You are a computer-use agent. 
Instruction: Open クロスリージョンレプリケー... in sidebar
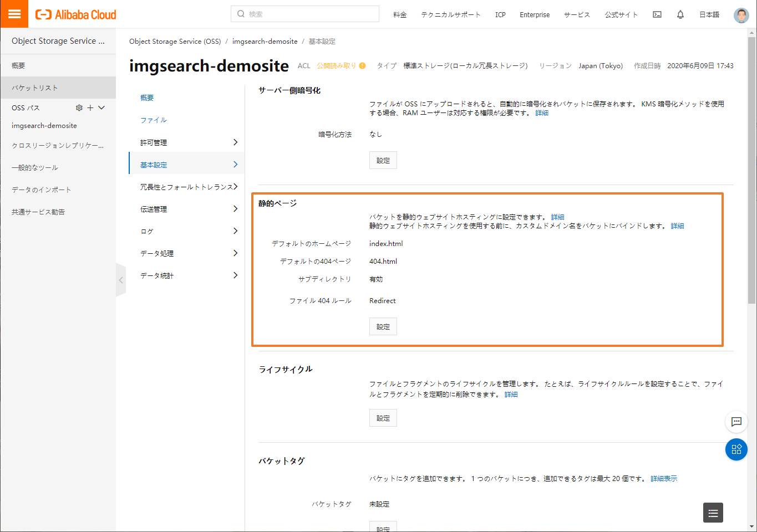tap(58, 146)
